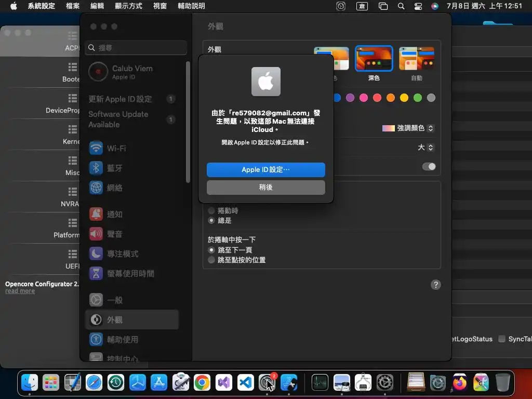532x399 pixels.
Task: Click 更新 Apple ID 設定 notice
Action: (131, 99)
